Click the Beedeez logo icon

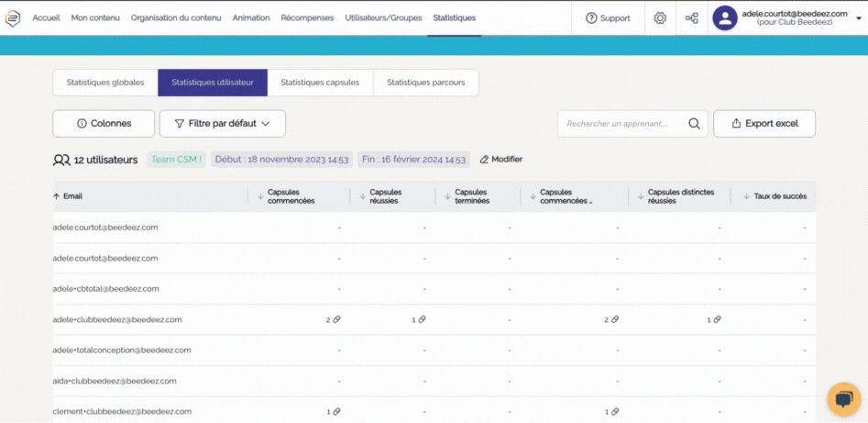(x=13, y=17)
